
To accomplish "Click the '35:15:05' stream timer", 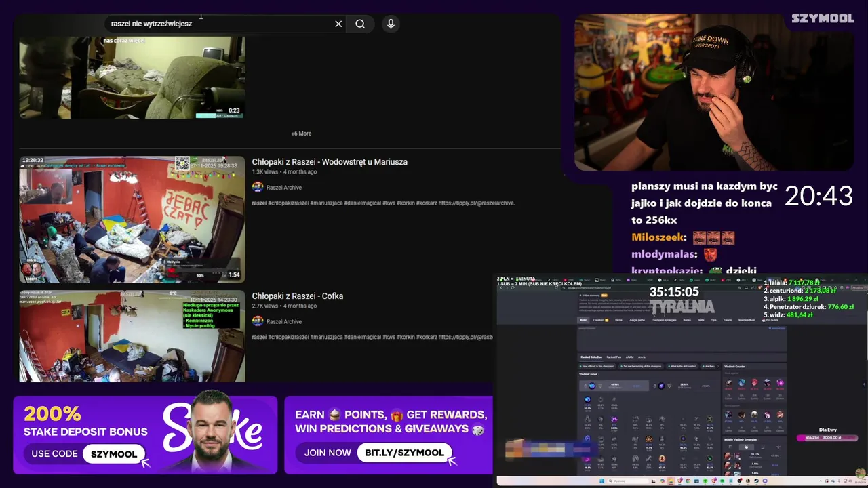I will pos(675,291).
